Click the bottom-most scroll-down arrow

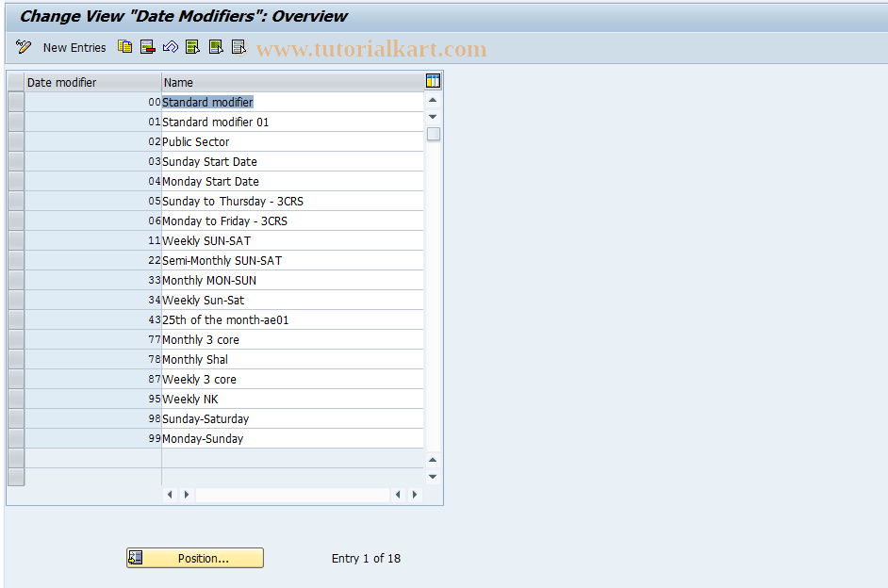433,477
